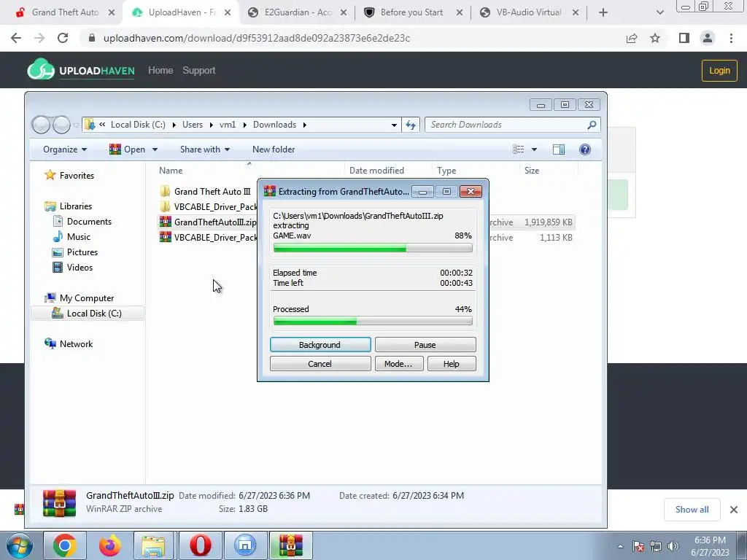Open Organize dropdown menu

(x=65, y=149)
